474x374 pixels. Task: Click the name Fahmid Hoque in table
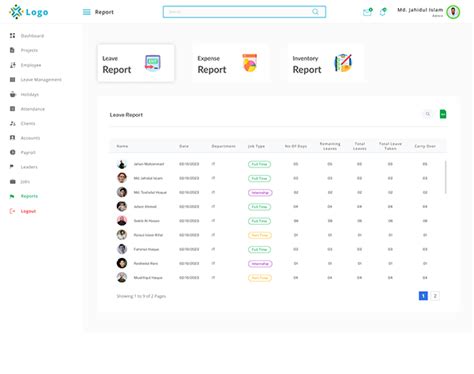[x=146, y=249]
